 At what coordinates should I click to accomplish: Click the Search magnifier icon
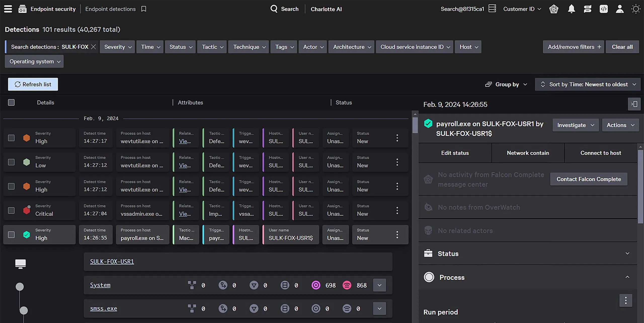click(x=274, y=9)
